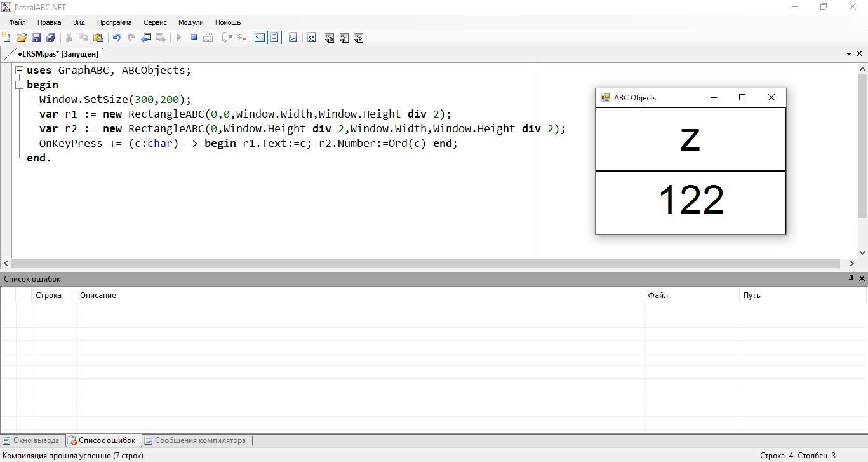Click the New file icon
The image size is (868, 462).
point(6,38)
